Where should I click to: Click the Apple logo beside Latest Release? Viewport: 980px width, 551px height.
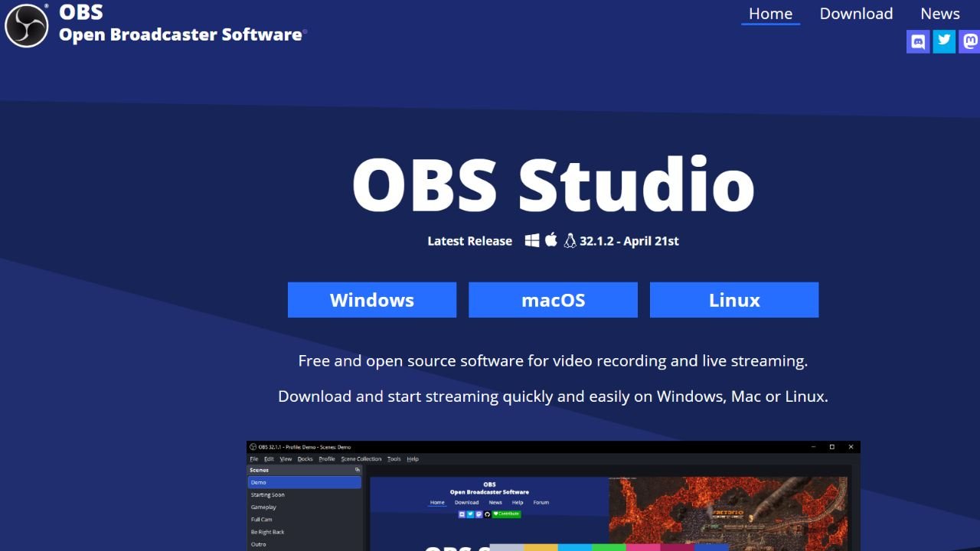point(550,240)
